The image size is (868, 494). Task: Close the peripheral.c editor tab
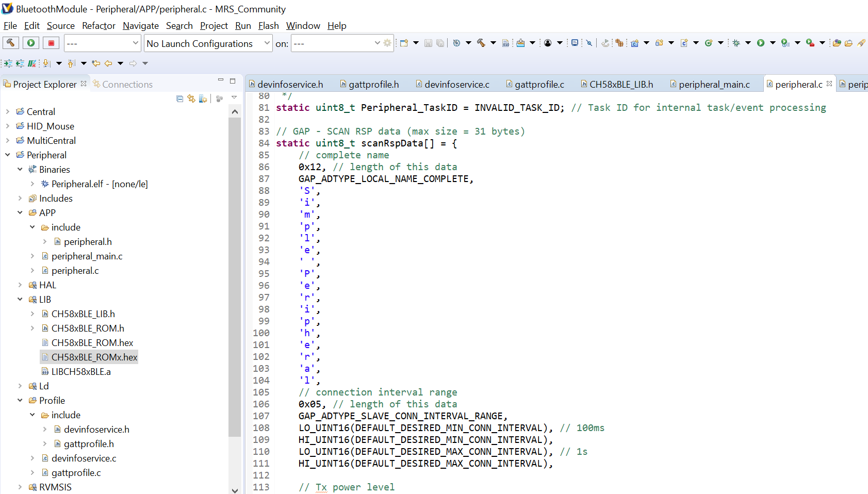829,84
